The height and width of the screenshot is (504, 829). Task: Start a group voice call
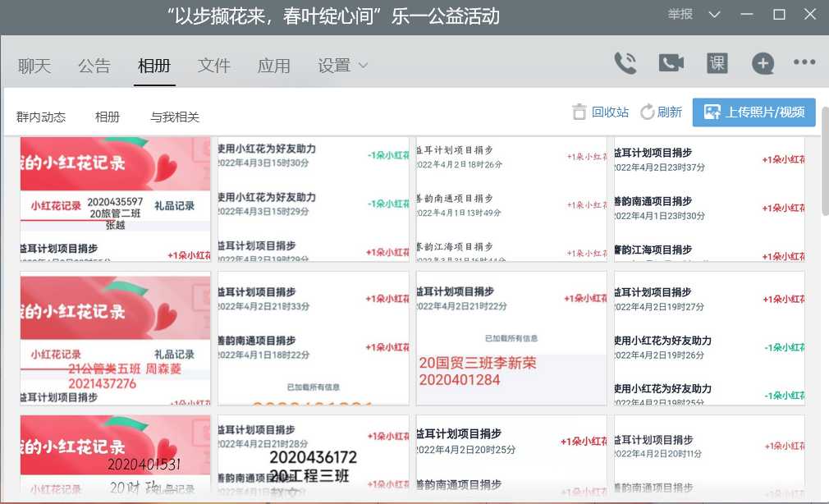[x=625, y=64]
